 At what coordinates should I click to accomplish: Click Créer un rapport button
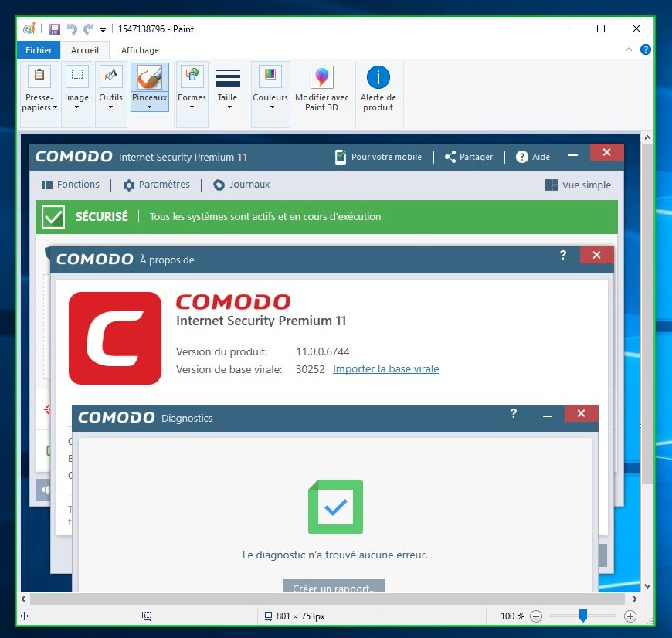(334, 586)
